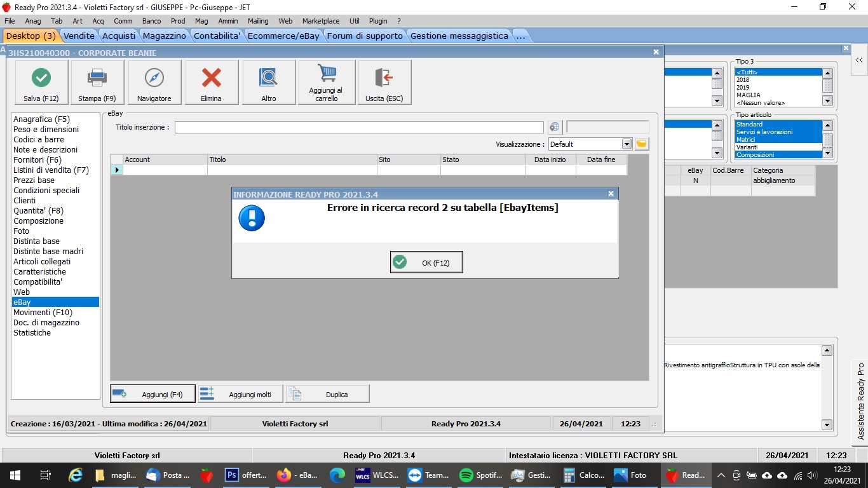Open the Posta mail app in taskbar
Viewport: 868px width, 488px height.
click(x=168, y=475)
